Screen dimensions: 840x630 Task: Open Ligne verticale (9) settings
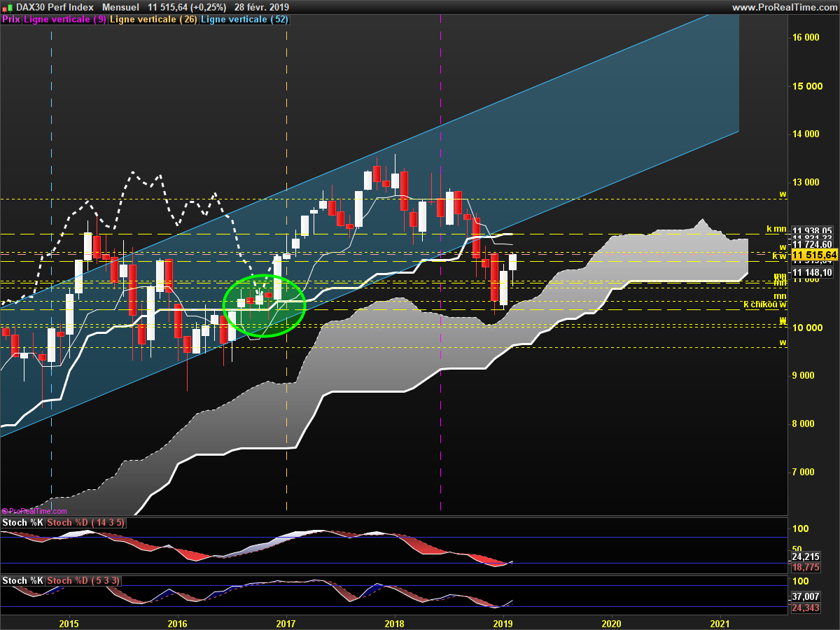(65, 20)
